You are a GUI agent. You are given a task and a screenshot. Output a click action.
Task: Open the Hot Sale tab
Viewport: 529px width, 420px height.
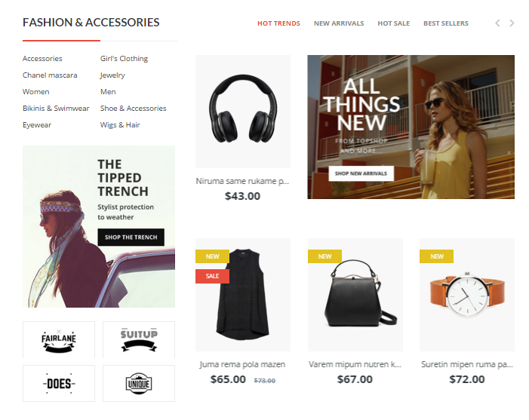tap(394, 23)
